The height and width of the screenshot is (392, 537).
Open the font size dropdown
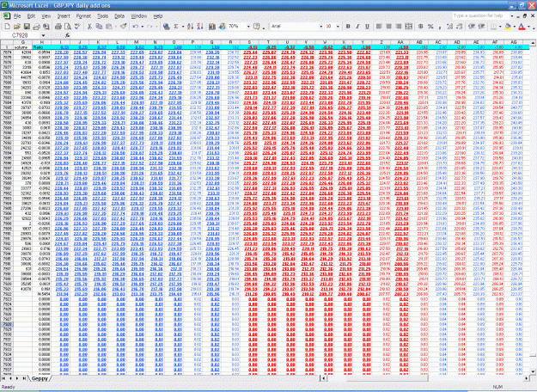click(338, 27)
